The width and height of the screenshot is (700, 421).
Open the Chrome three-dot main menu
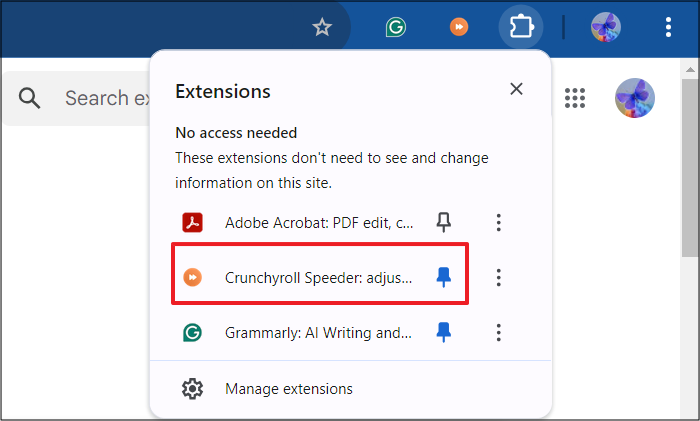click(668, 27)
